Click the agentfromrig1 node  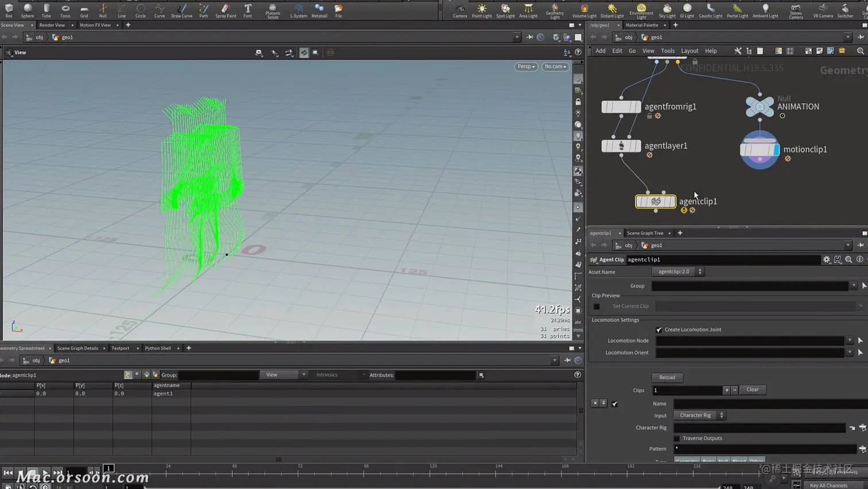pos(621,107)
